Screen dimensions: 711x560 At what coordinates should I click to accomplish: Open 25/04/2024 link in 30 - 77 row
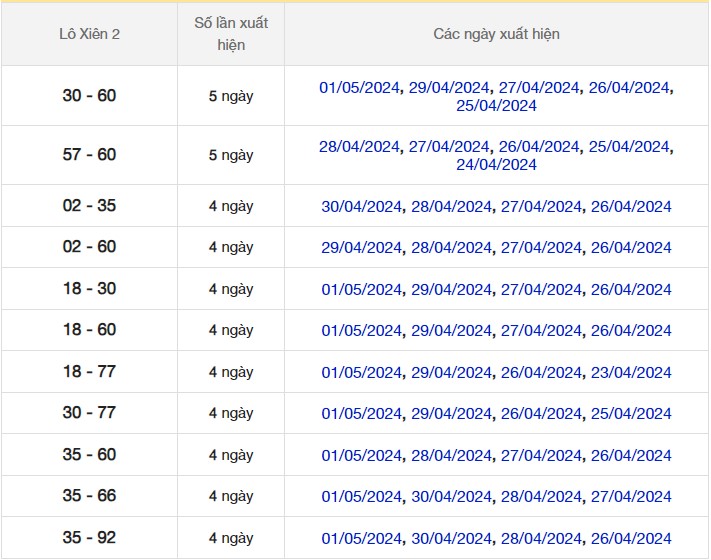point(630,414)
